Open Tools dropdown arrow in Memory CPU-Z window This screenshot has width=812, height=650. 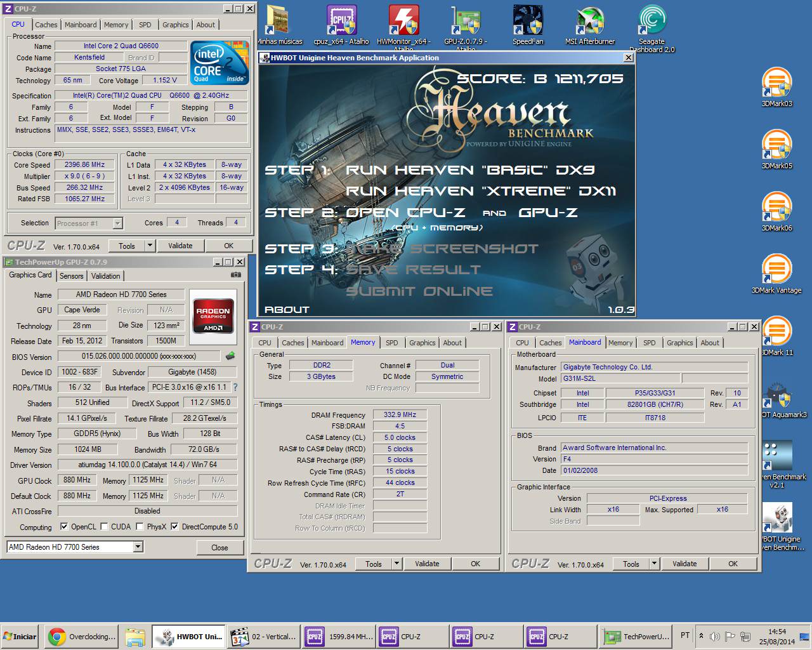tap(396, 564)
